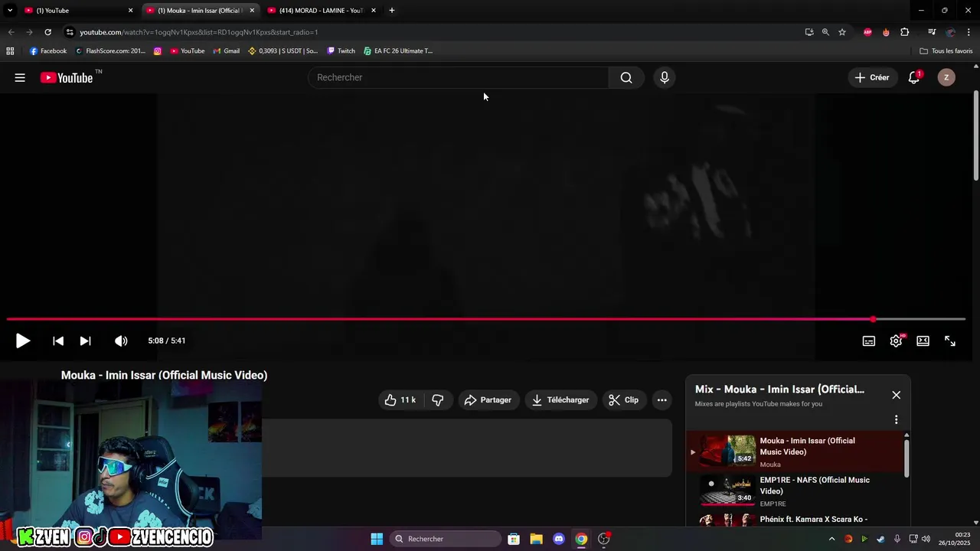Viewport: 980px width, 551px height.
Task: Play EMP1RE - NAFS from the mix
Action: coord(795,491)
